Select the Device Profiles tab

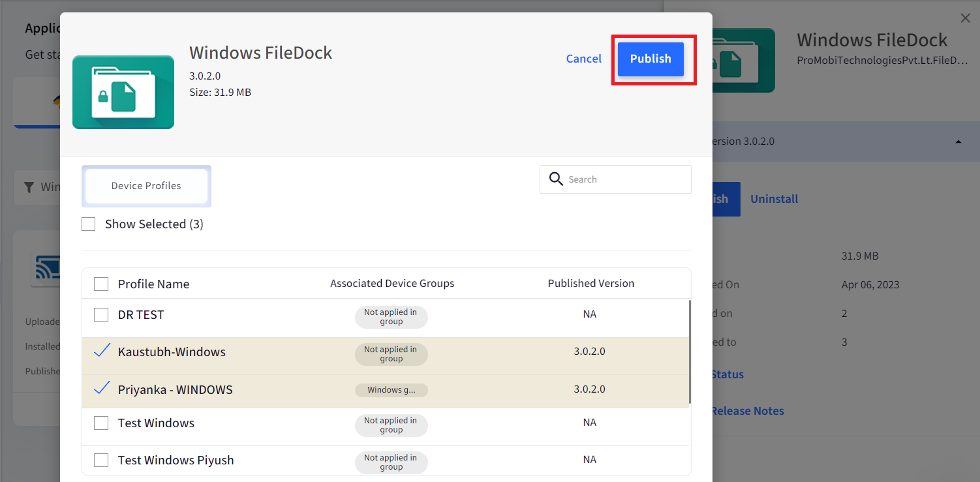tap(146, 186)
